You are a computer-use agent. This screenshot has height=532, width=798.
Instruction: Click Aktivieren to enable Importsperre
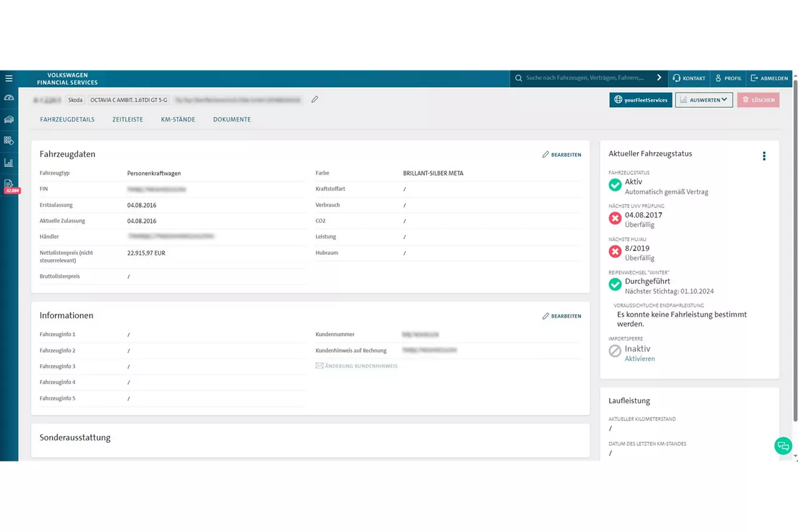640,359
